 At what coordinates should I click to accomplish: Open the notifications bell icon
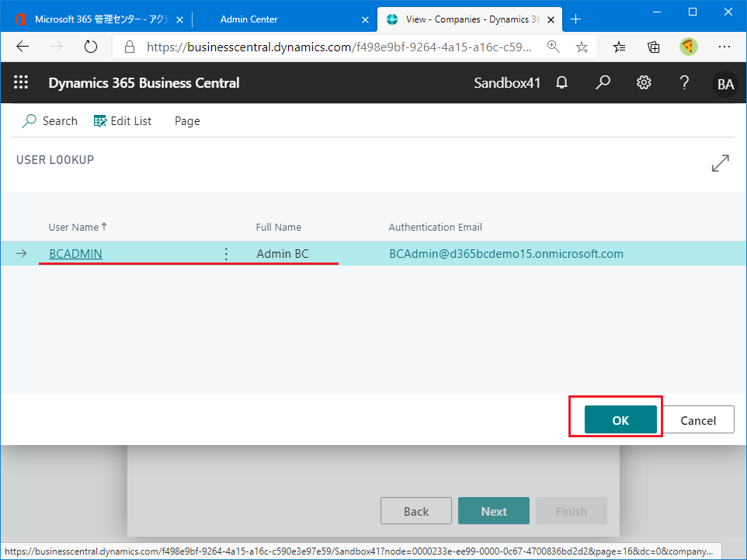tap(561, 82)
